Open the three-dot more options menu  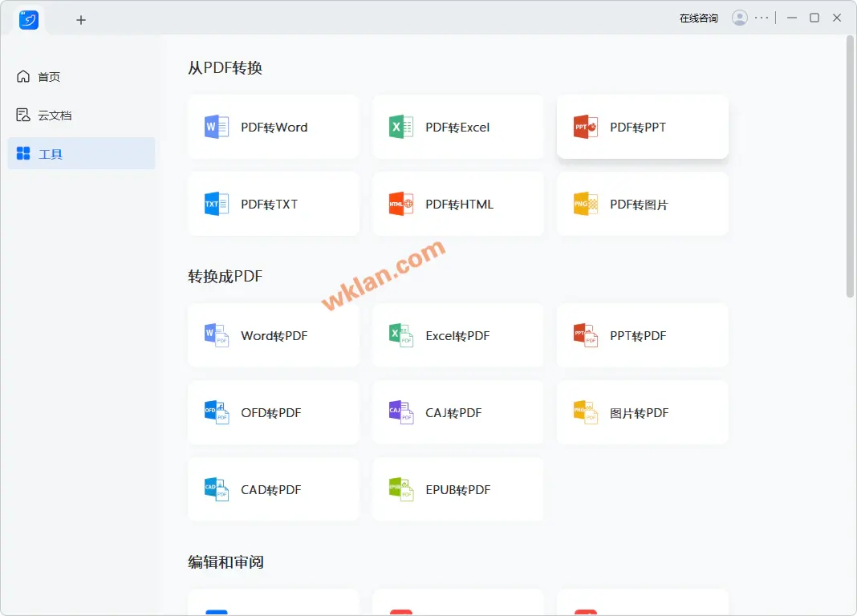click(x=762, y=18)
